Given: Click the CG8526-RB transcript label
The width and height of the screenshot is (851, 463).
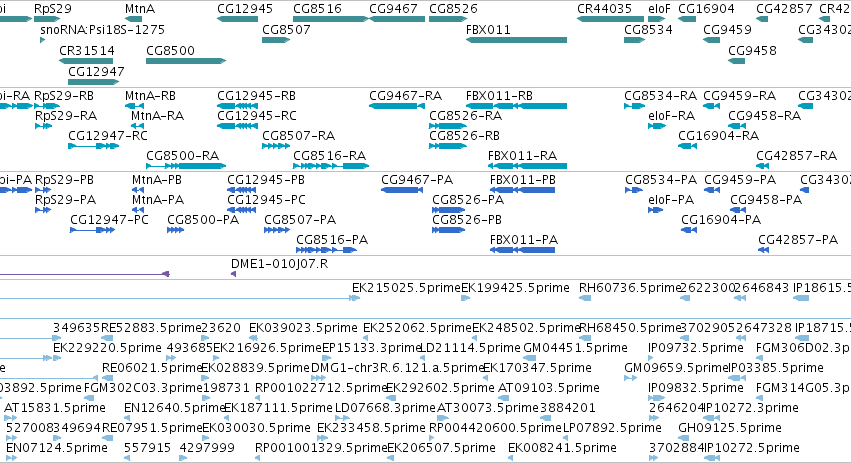Looking at the screenshot, I should point(464,136).
